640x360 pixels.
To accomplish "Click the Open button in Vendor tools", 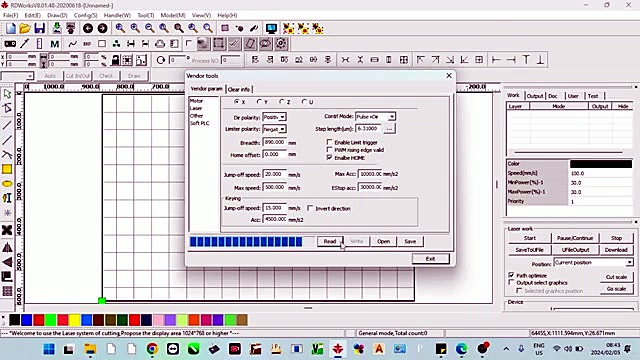I will click(383, 241).
